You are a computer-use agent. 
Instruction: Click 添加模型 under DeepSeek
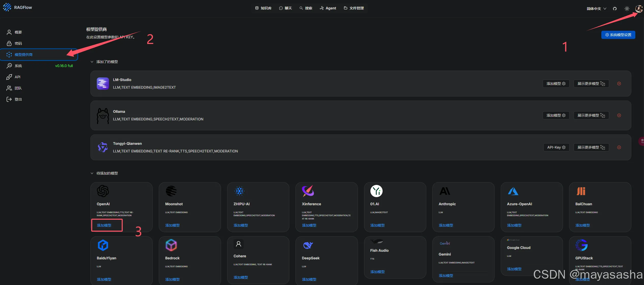(309, 279)
